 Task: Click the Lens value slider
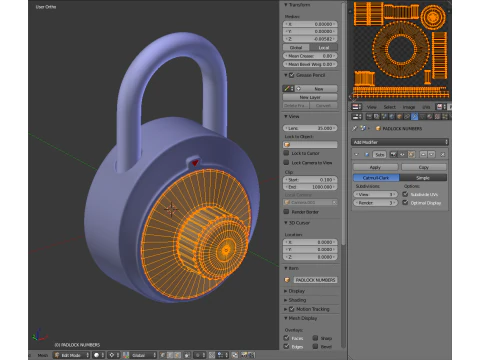click(310, 128)
